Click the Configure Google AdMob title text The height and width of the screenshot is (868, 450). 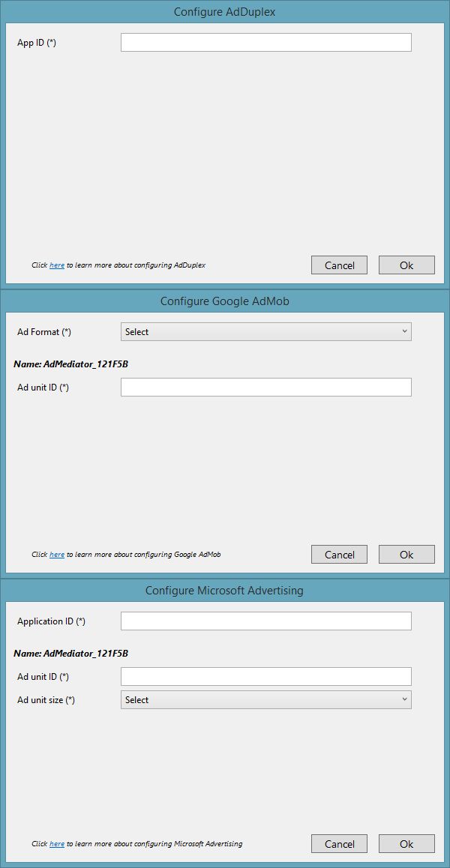pos(224,301)
